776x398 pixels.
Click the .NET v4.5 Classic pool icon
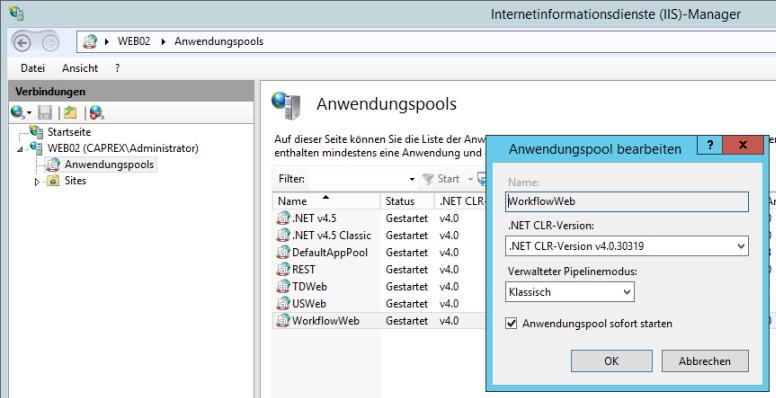[x=283, y=235]
